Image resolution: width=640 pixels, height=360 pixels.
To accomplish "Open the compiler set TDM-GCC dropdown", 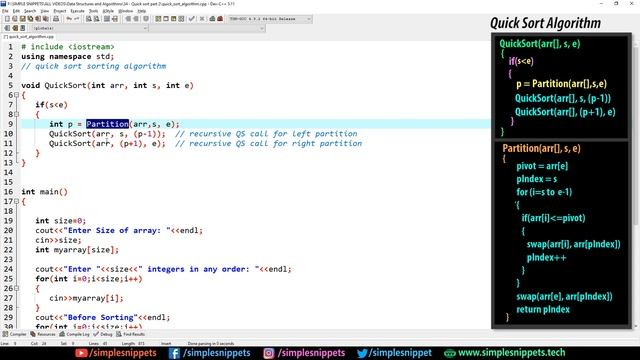I will (x=270, y=19).
